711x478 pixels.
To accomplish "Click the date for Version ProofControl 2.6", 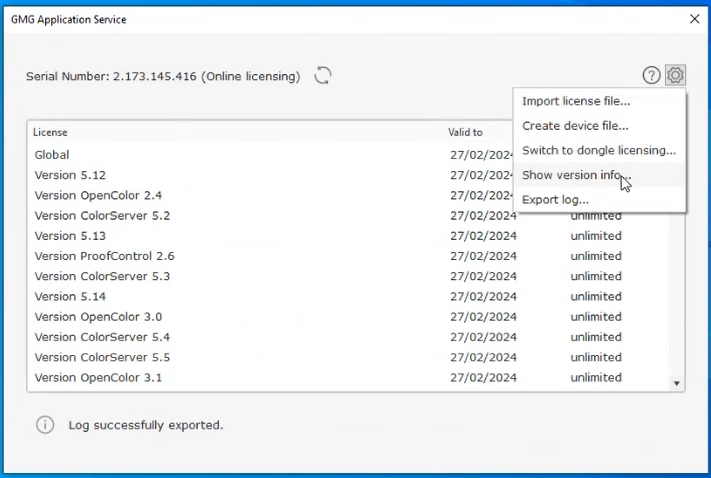I will click(483, 256).
